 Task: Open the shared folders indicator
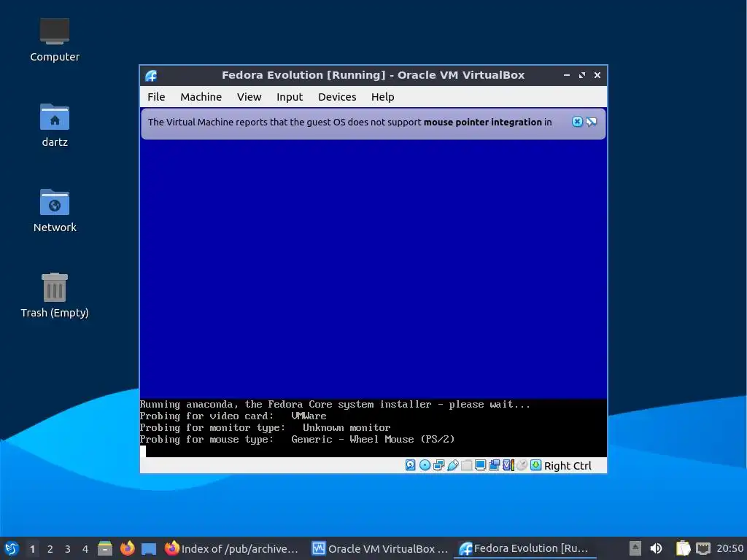pyautogui.click(x=466, y=465)
